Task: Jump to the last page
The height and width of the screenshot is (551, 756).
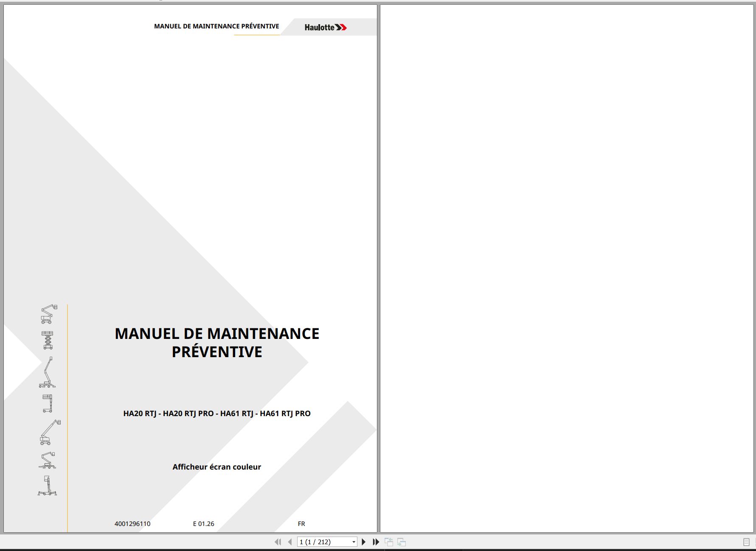Action: point(376,542)
